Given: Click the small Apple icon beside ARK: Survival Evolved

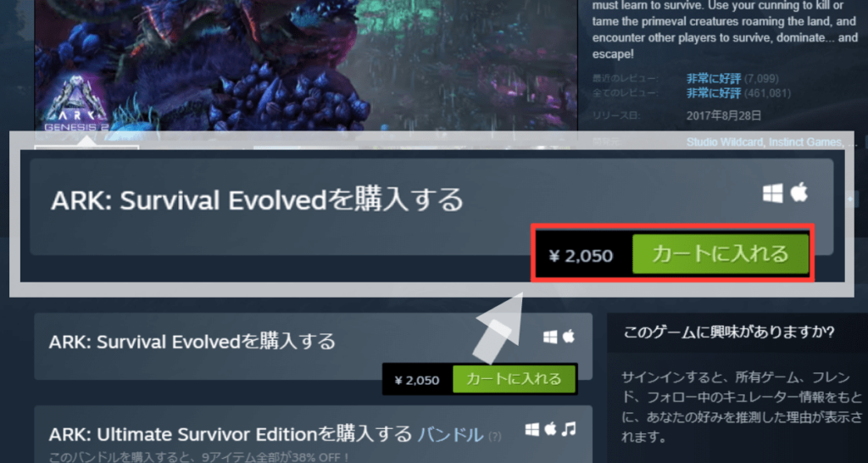Looking at the screenshot, I should pyautogui.click(x=569, y=336).
